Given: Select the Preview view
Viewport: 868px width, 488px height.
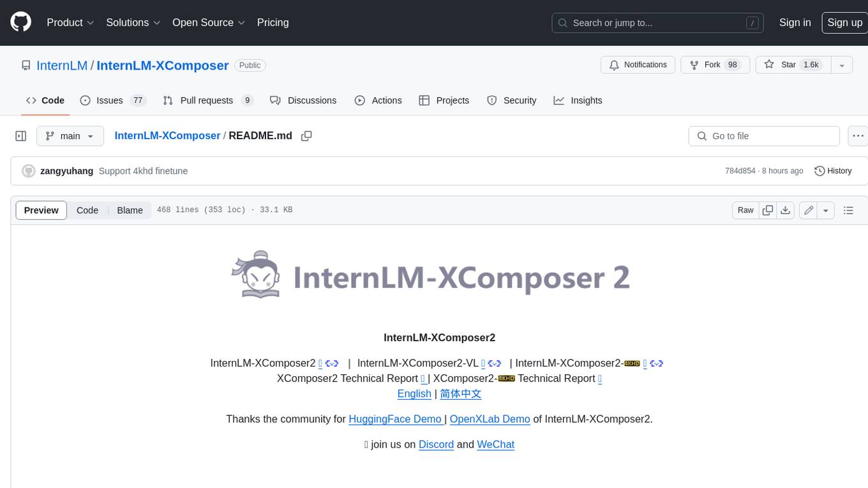Looking at the screenshot, I should pos(41,210).
